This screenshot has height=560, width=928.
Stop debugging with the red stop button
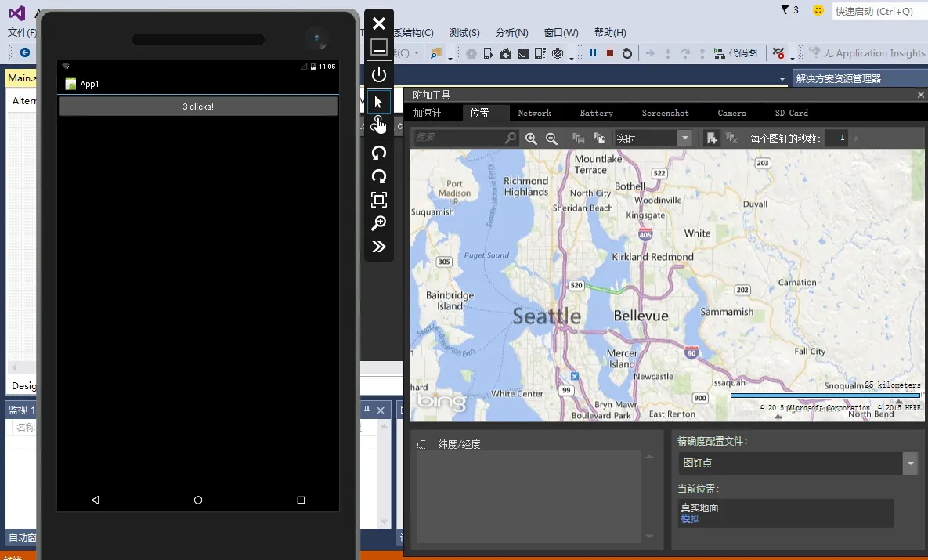tap(610, 53)
